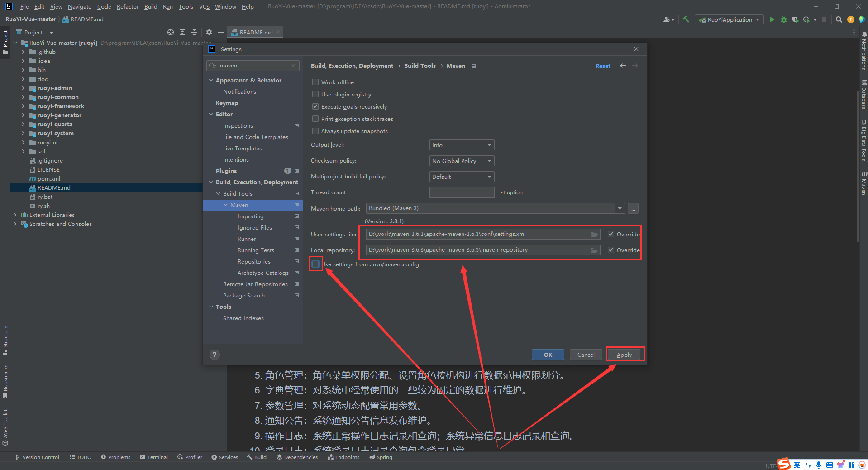The image size is (868, 470).
Task: Click the Thread count input field
Action: [x=462, y=192]
